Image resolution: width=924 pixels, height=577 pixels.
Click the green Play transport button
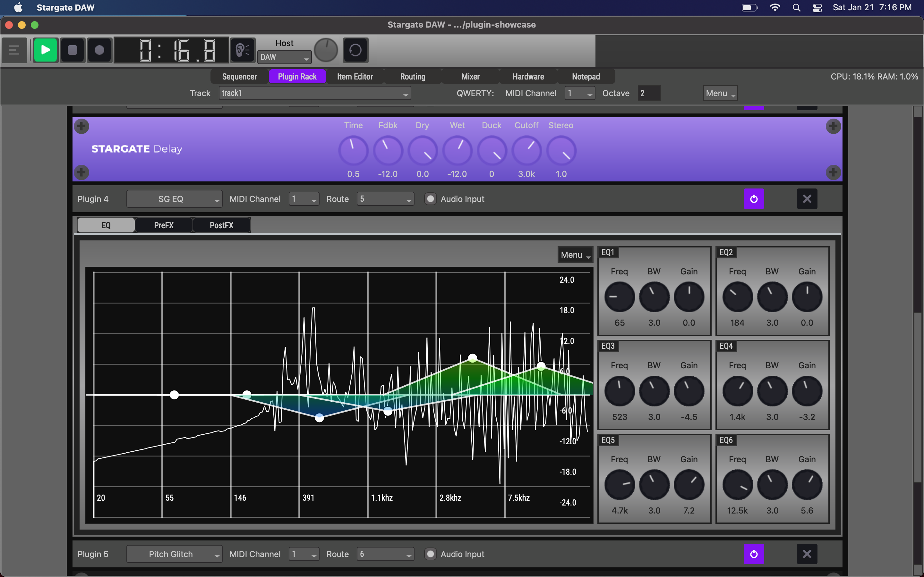click(46, 50)
